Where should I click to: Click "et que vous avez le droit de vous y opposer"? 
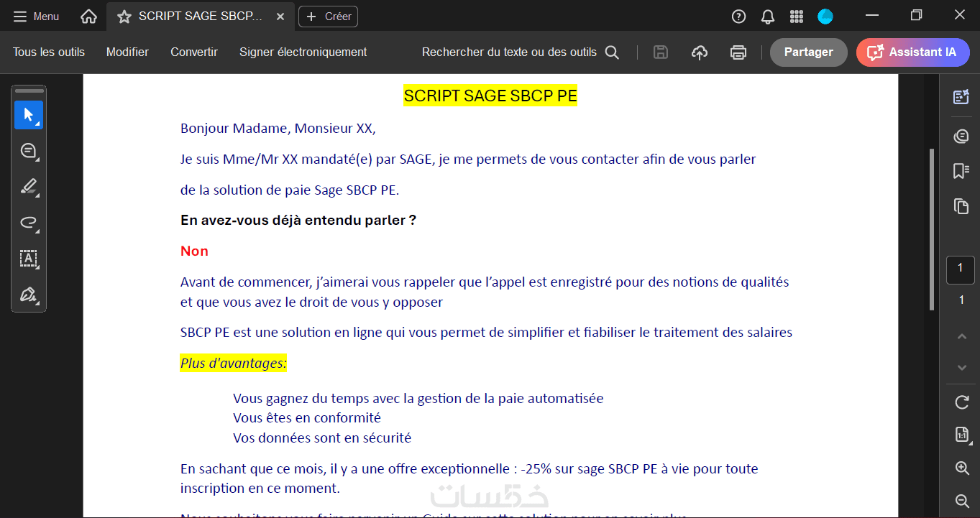[311, 302]
